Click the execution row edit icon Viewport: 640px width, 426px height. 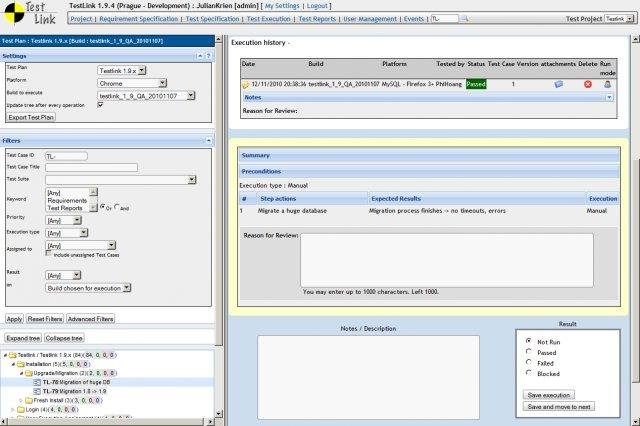246,84
